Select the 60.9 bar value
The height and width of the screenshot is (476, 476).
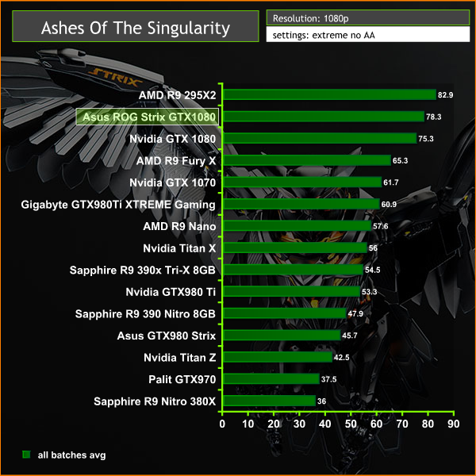click(389, 205)
